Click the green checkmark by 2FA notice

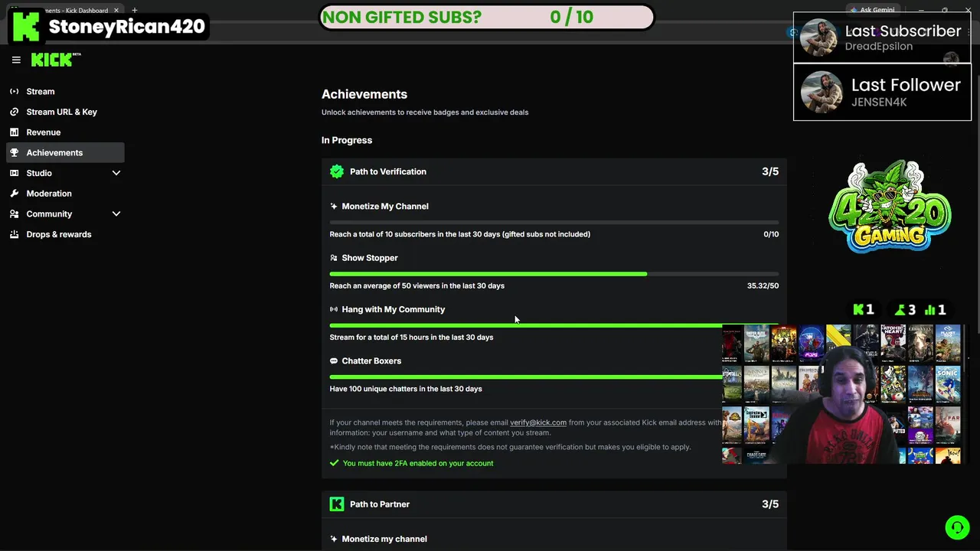pyautogui.click(x=334, y=463)
